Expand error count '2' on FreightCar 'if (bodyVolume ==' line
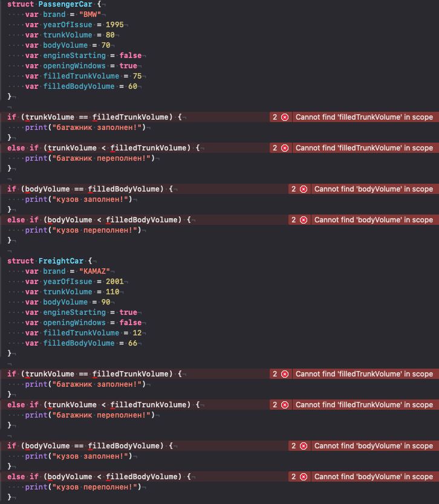The image size is (439, 504). (293, 446)
